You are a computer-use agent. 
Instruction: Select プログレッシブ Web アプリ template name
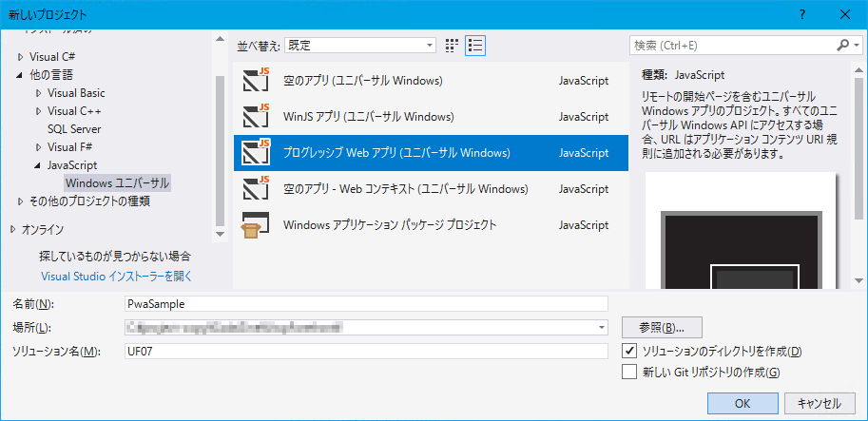point(396,153)
